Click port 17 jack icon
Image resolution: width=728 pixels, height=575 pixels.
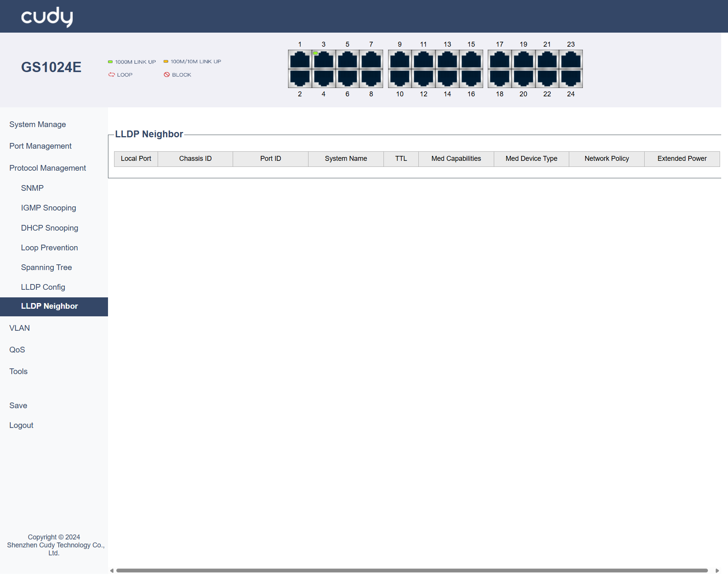click(x=499, y=60)
